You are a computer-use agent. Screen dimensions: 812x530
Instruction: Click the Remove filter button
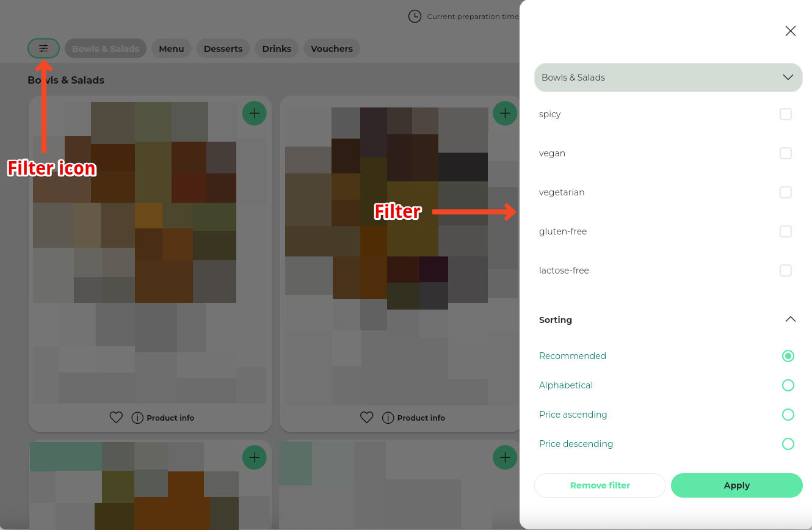click(600, 485)
